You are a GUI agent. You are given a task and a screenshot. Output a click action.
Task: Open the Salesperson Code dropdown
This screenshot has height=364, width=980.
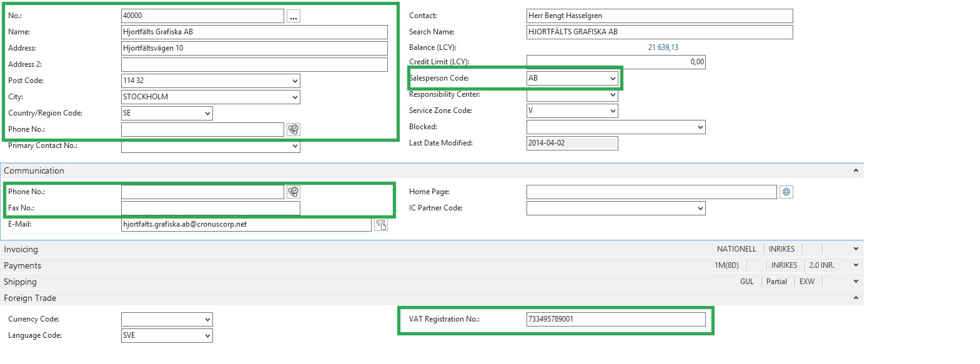tap(613, 78)
